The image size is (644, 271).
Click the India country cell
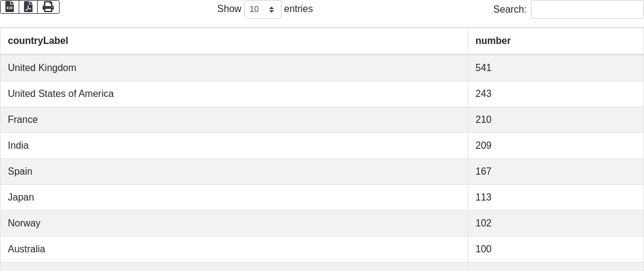pyautogui.click(x=18, y=146)
